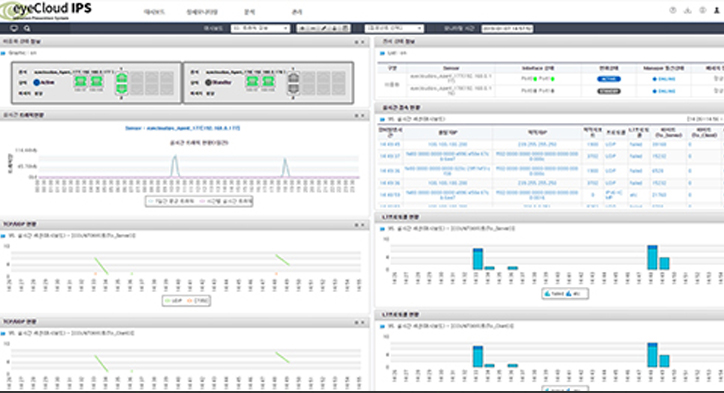724x393 pixels.
Task: Click the user profile icon at top right
Action: tap(717, 10)
